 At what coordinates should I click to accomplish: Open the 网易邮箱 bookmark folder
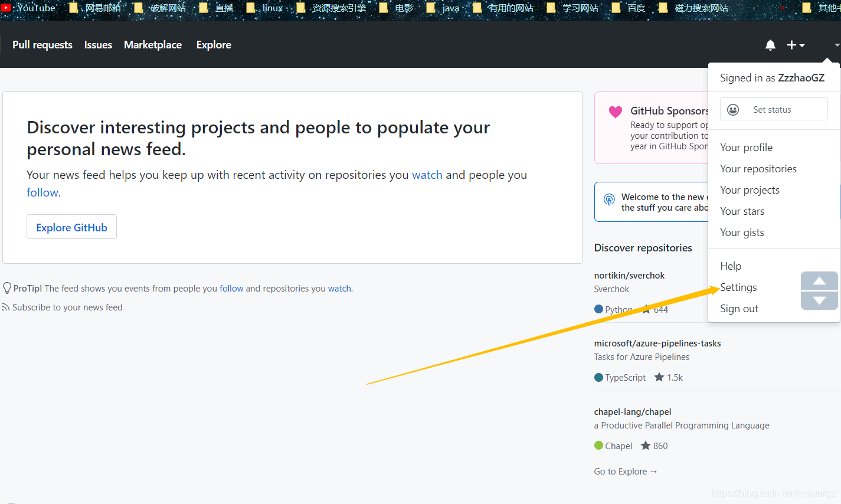pos(95,8)
